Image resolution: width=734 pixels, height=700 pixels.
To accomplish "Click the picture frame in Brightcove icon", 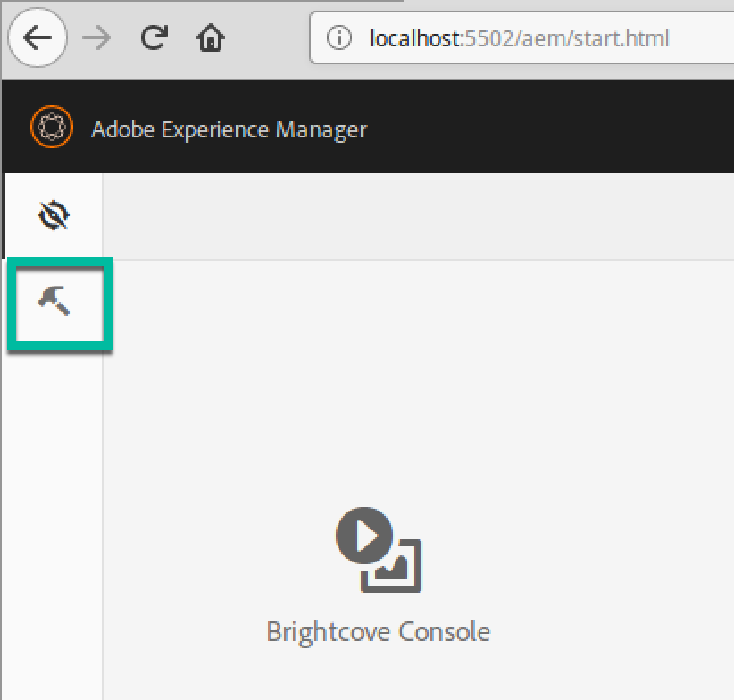I will click(396, 568).
